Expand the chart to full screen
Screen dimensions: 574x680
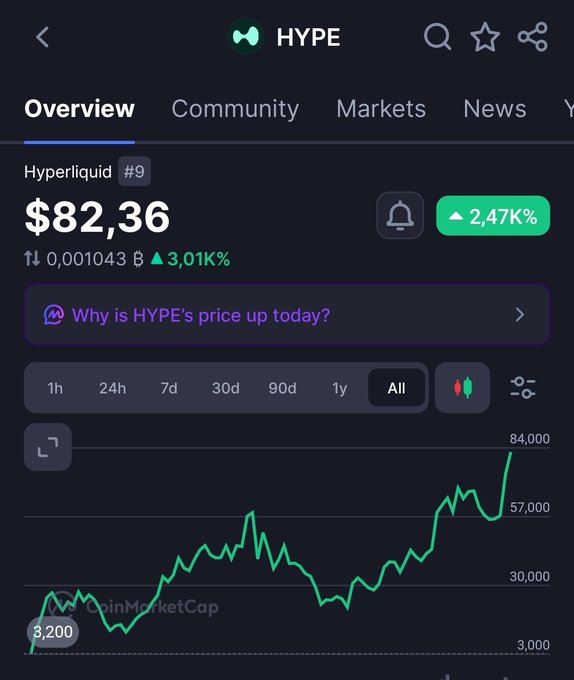48,447
